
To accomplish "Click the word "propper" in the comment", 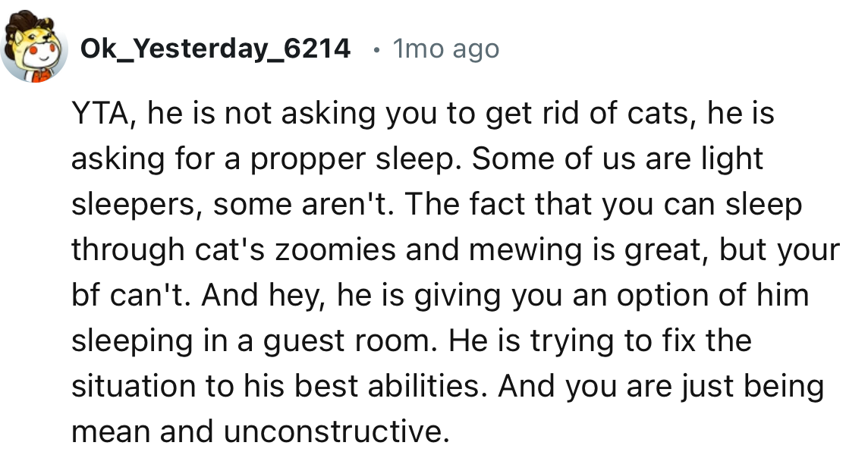I will pyautogui.click(x=289, y=160).
